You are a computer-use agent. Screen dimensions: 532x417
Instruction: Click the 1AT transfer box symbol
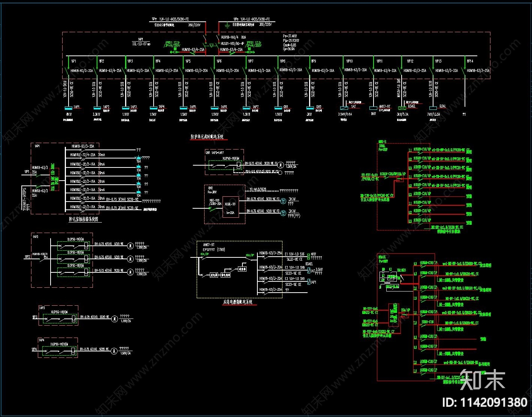coord(344,108)
